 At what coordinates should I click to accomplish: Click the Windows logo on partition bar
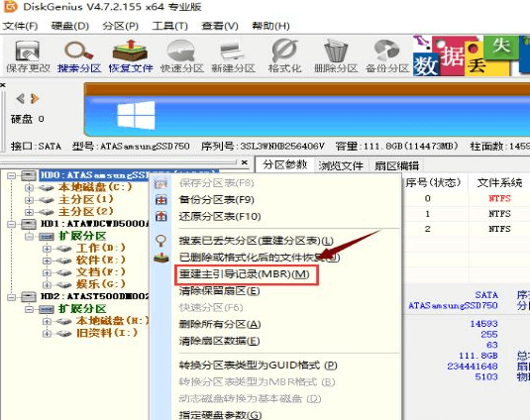pyautogui.click(x=136, y=115)
